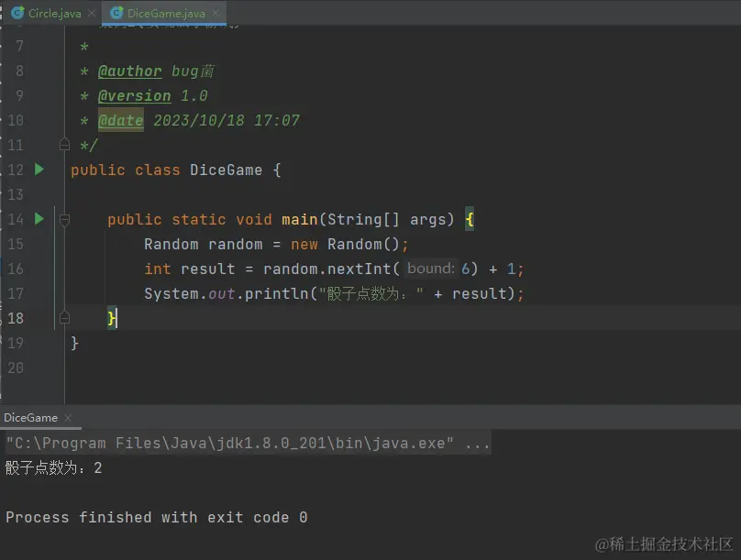741x560 pixels.
Task: Click the java.exe command line in console
Action: click(x=248, y=443)
